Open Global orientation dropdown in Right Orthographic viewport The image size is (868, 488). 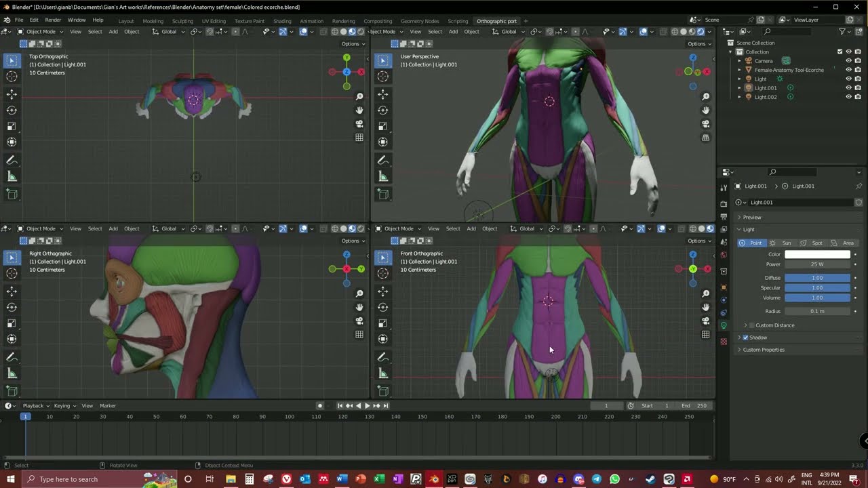click(x=167, y=228)
